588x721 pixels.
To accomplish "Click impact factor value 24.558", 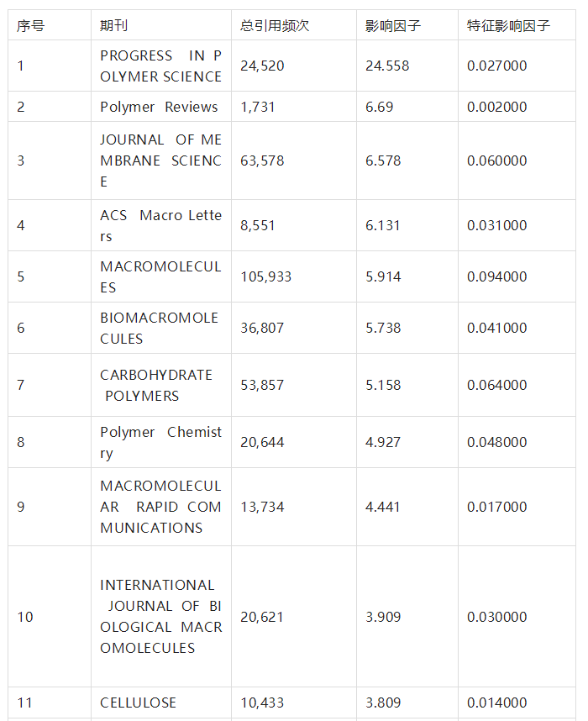I will (x=387, y=66).
